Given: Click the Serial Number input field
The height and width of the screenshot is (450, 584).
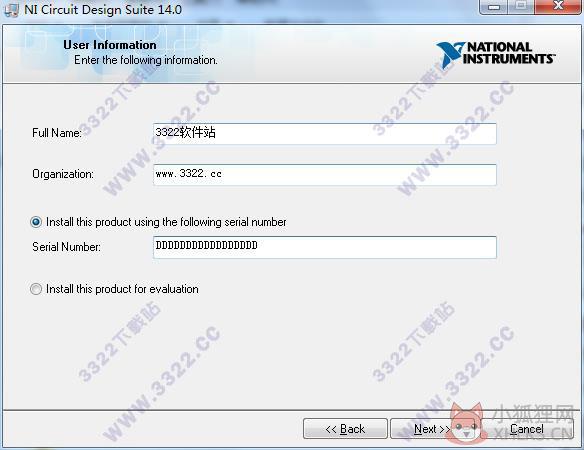Looking at the screenshot, I should click(324, 247).
